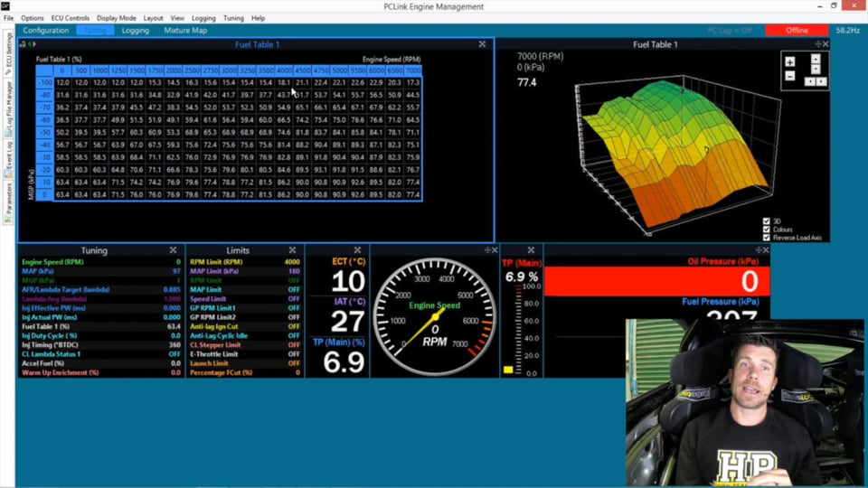868x488 pixels.
Task: Click the move handle on 3D Fuel Table panel
Action: 818,44
